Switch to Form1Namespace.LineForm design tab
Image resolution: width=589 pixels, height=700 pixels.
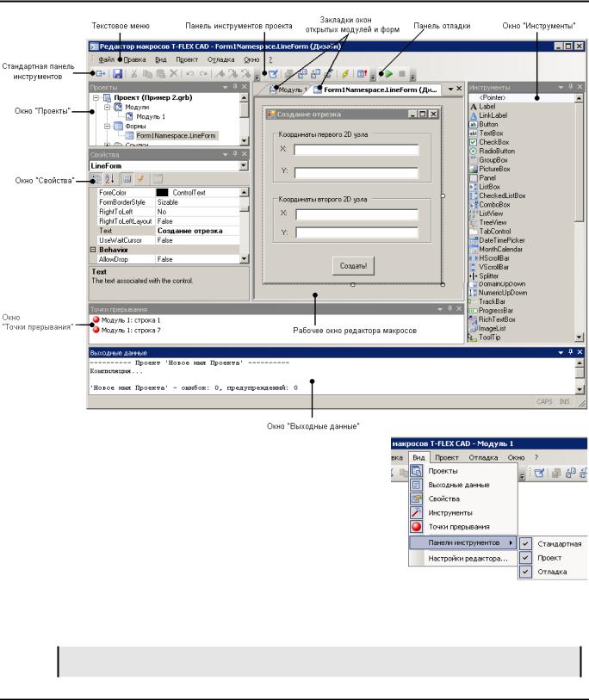[x=376, y=90]
